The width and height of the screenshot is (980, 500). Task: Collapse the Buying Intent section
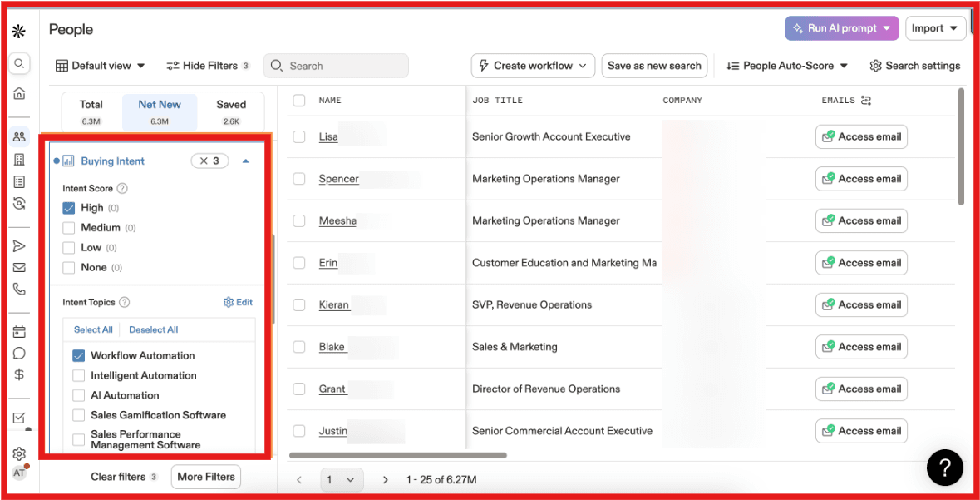pos(246,161)
